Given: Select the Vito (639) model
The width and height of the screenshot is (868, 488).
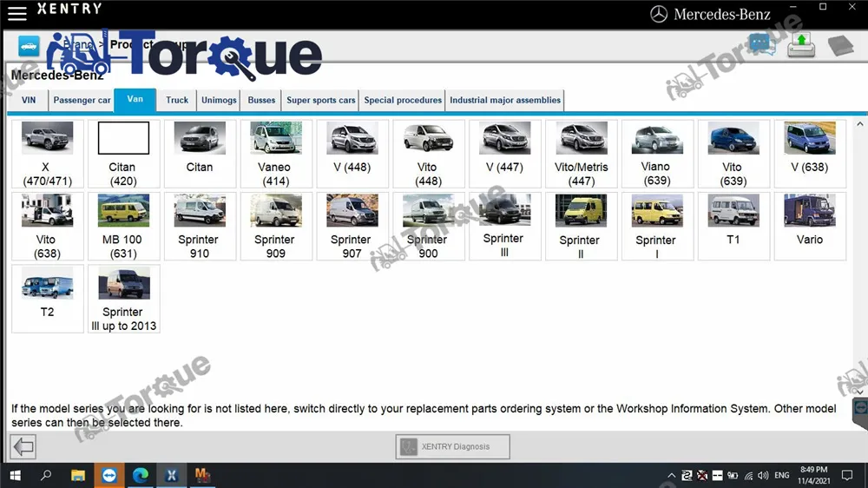Looking at the screenshot, I should tap(733, 154).
